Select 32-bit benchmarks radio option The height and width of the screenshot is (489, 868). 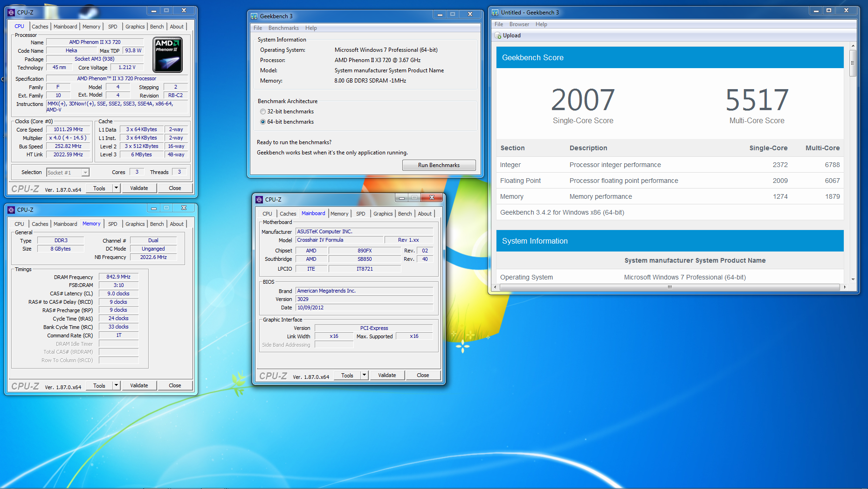(263, 112)
